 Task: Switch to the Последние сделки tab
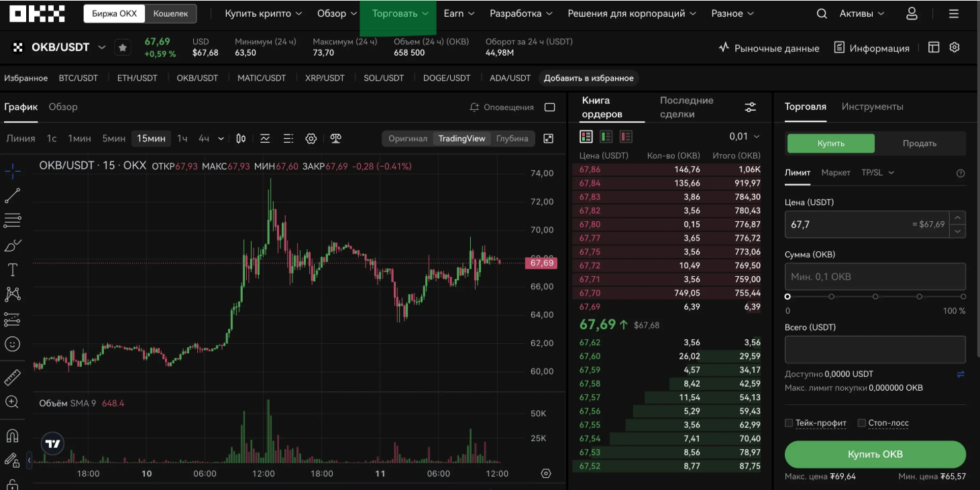pos(686,107)
